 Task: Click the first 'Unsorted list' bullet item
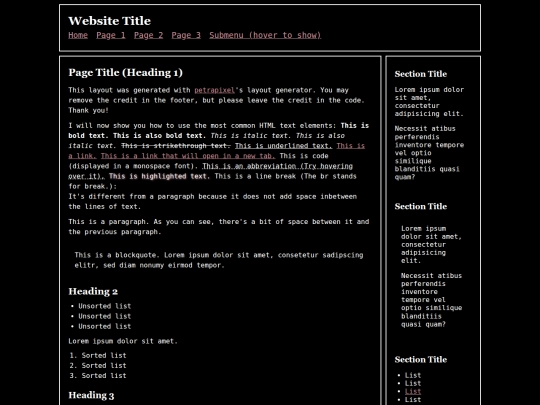tap(105, 306)
